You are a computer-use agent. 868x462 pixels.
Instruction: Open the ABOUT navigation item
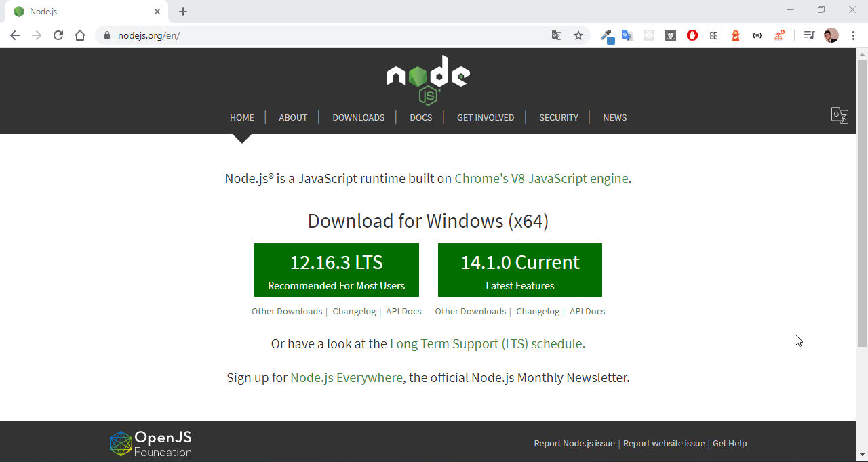293,118
